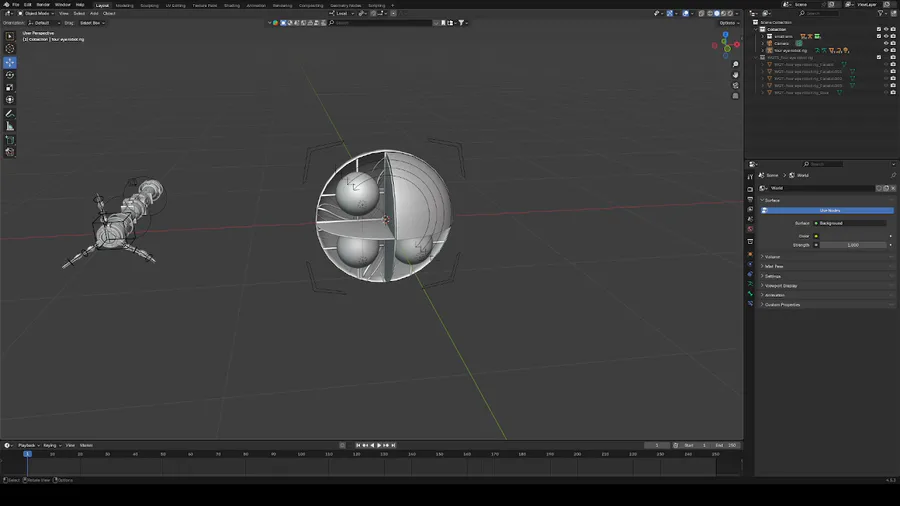The height and width of the screenshot is (506, 900).
Task: Click the World Color swatch
Action: point(851,236)
